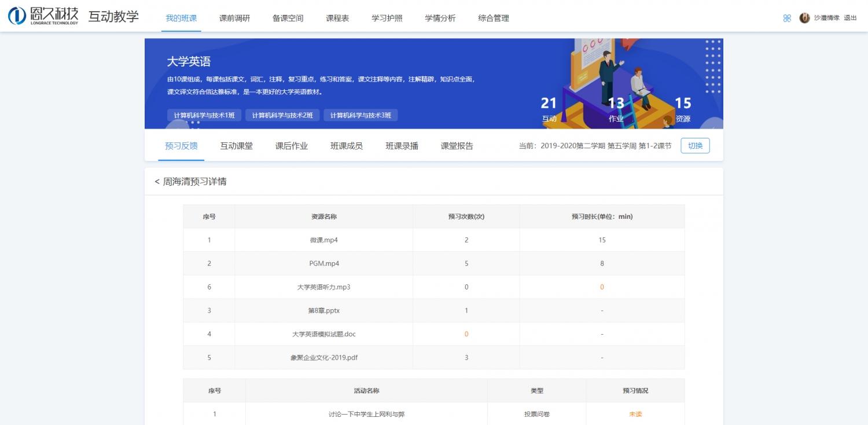Click the 投票问卷 type cell
868x425 pixels.
[537, 415]
